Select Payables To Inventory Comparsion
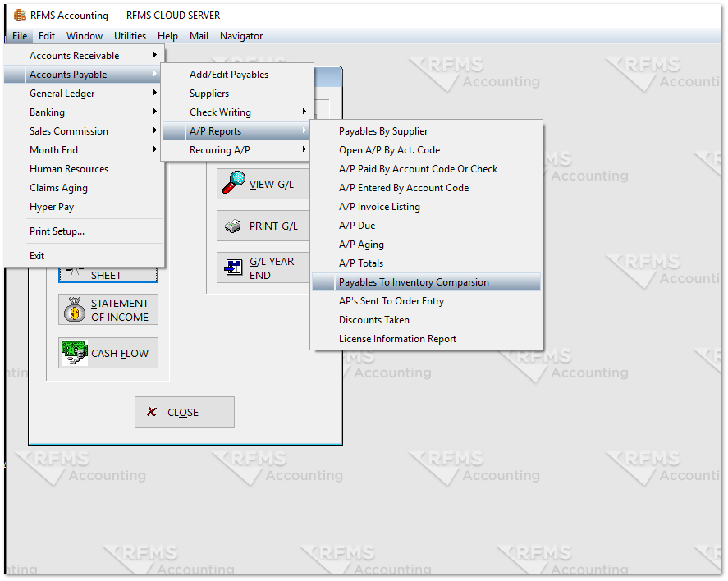This screenshot has height=581, width=728. tap(426, 282)
